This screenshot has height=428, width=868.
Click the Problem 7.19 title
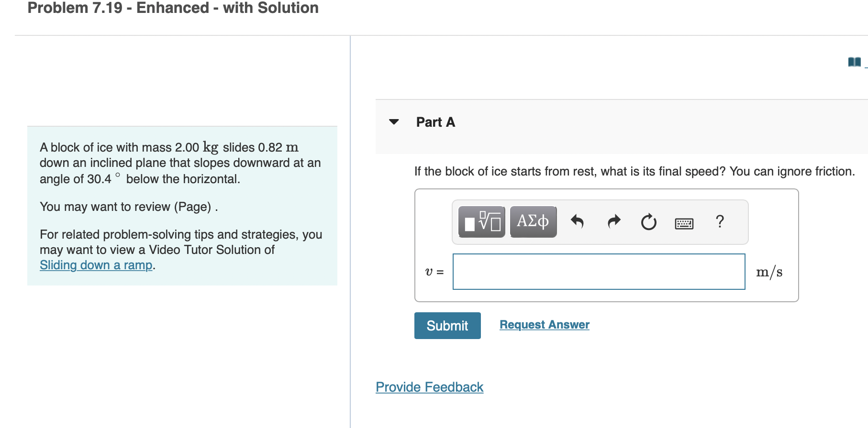[173, 8]
